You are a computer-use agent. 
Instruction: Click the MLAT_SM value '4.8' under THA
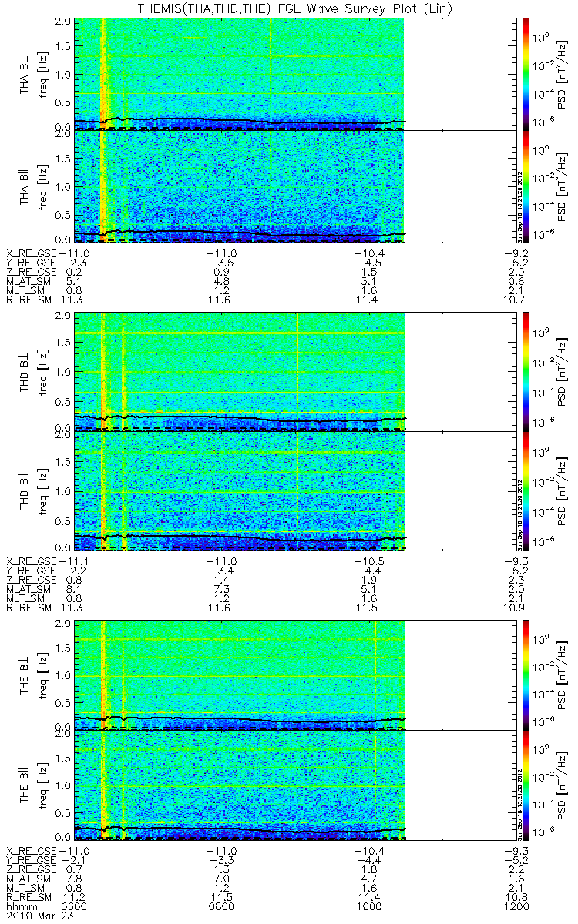click(x=221, y=282)
